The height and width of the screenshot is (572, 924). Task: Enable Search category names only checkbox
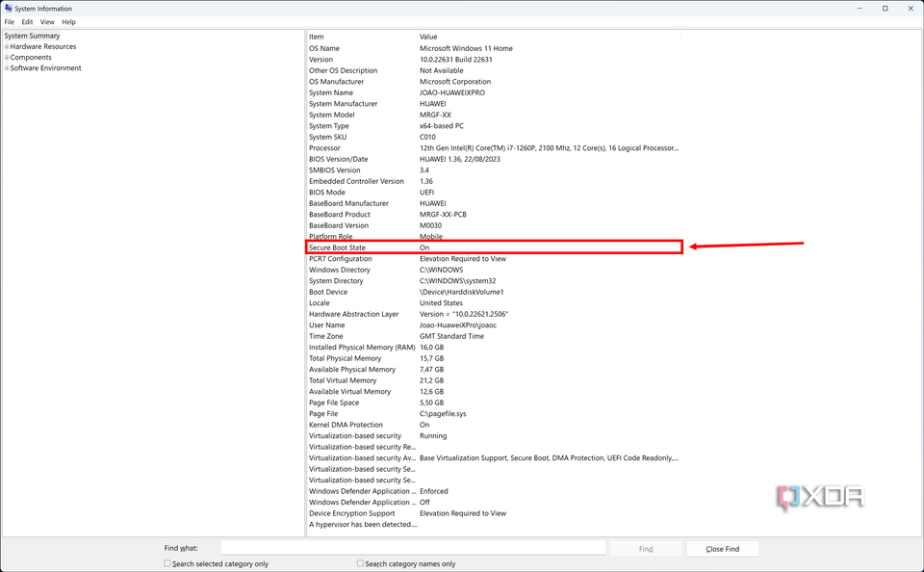(360, 563)
